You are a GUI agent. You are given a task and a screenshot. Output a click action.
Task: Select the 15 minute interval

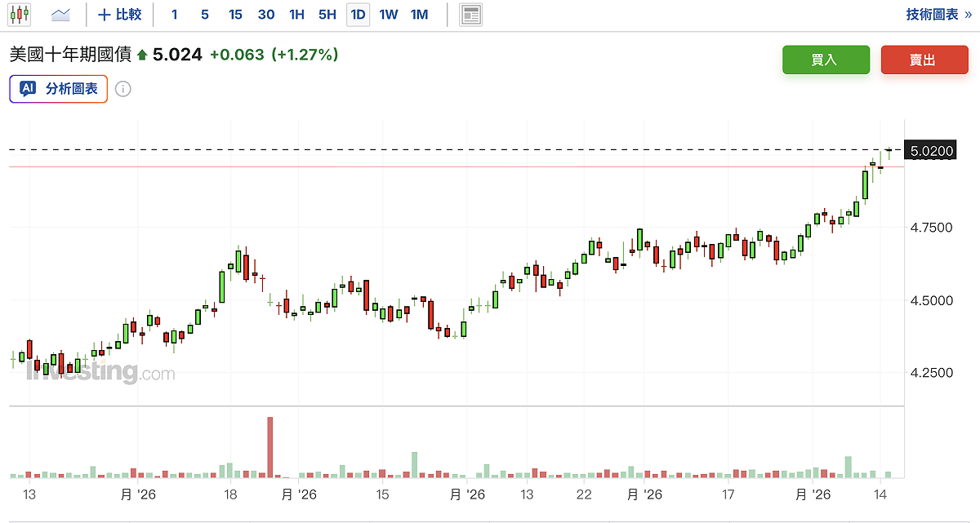(235, 15)
